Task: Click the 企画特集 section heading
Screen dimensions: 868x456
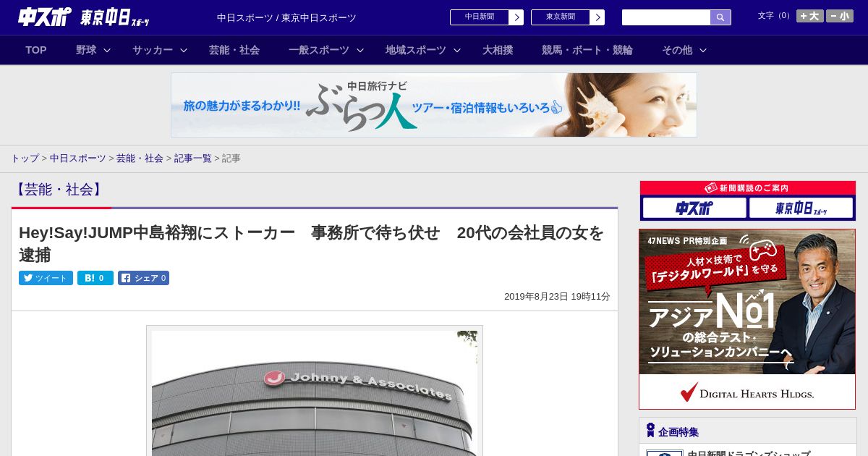Action: point(678,432)
